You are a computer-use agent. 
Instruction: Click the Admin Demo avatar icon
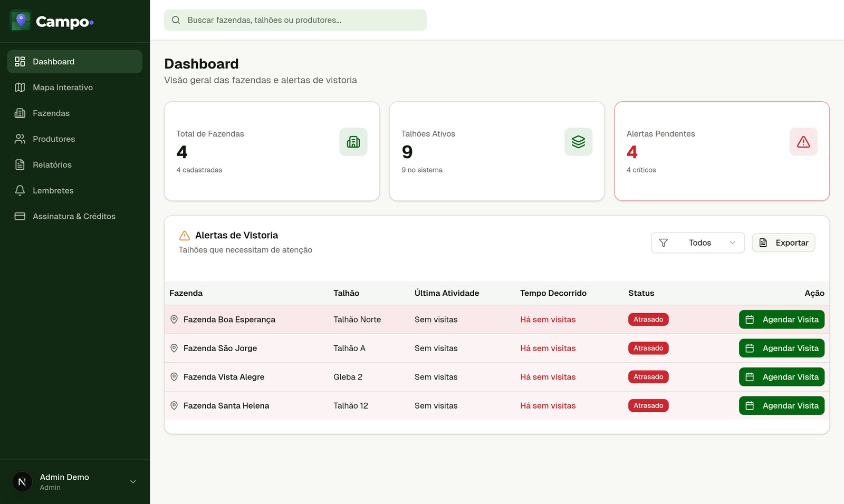click(22, 482)
